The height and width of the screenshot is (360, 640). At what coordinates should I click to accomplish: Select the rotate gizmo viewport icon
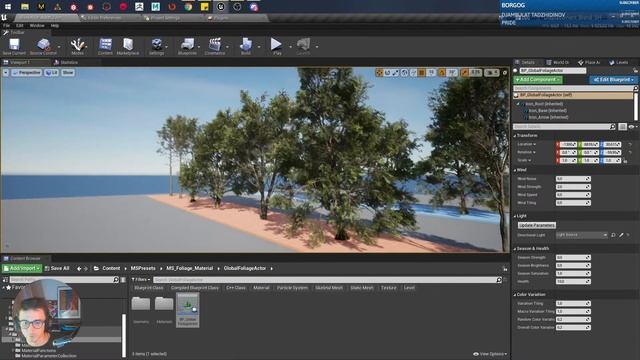click(x=387, y=73)
